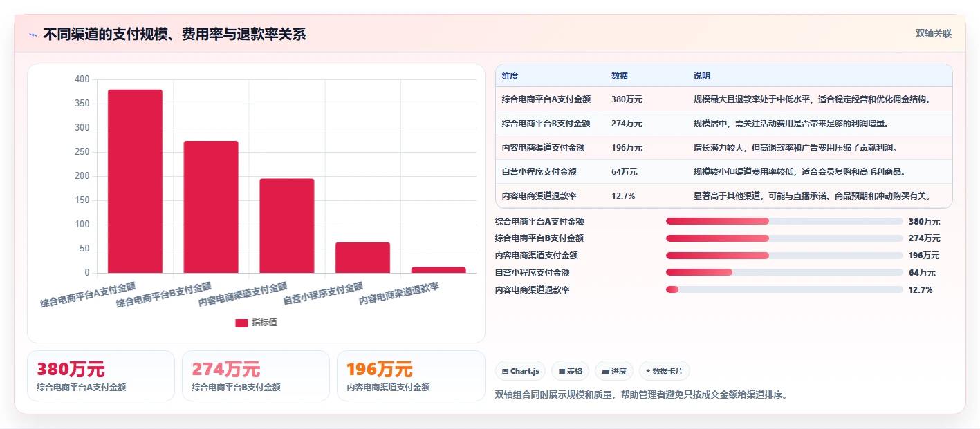This screenshot has width=980, height=429.
Task: Click the 自营小程序支付金额 bar in chart
Action: point(362,258)
